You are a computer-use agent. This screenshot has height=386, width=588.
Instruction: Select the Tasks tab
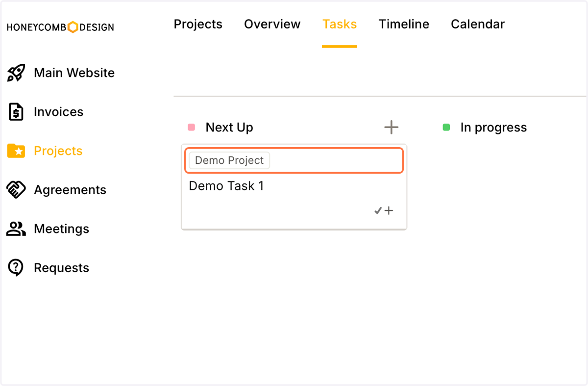pyautogui.click(x=340, y=24)
